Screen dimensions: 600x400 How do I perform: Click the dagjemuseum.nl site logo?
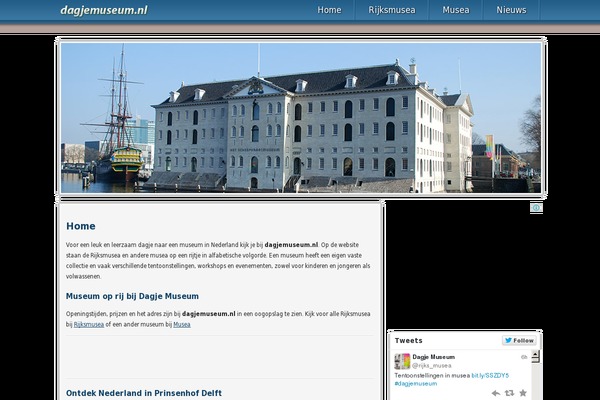tap(103, 10)
